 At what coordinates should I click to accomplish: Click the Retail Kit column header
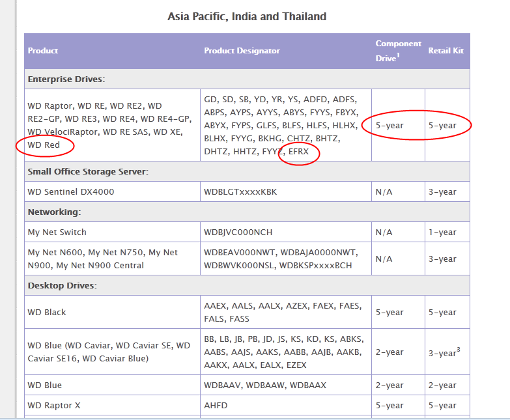click(446, 51)
